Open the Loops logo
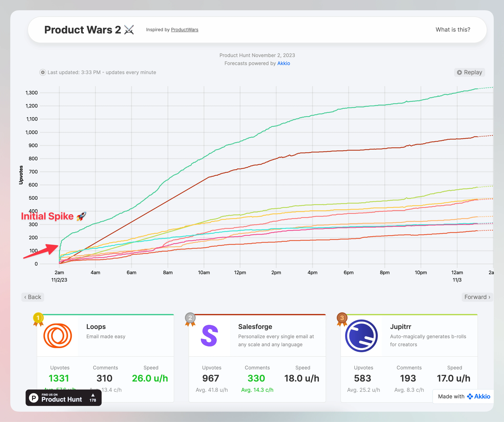This screenshot has width=504, height=422. [58, 336]
